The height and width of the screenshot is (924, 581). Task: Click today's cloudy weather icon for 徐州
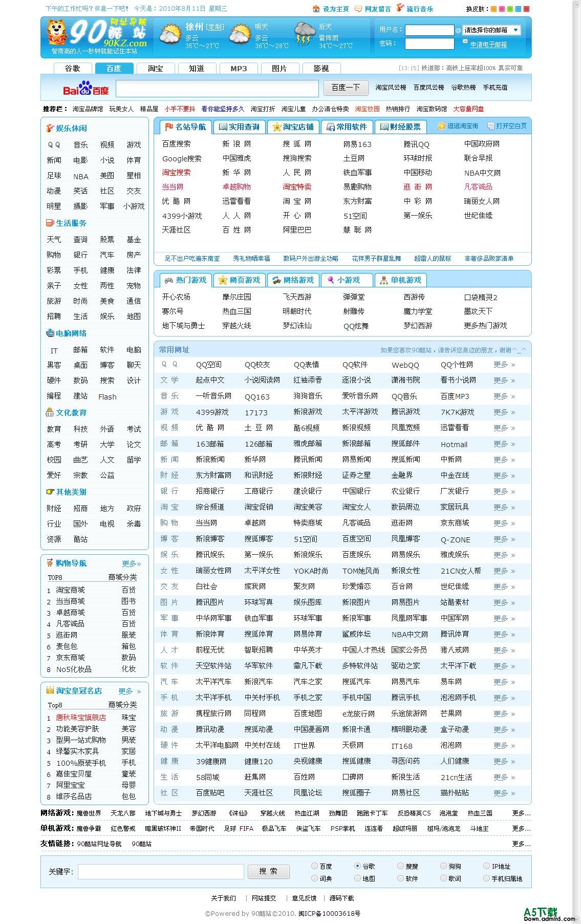point(170,34)
